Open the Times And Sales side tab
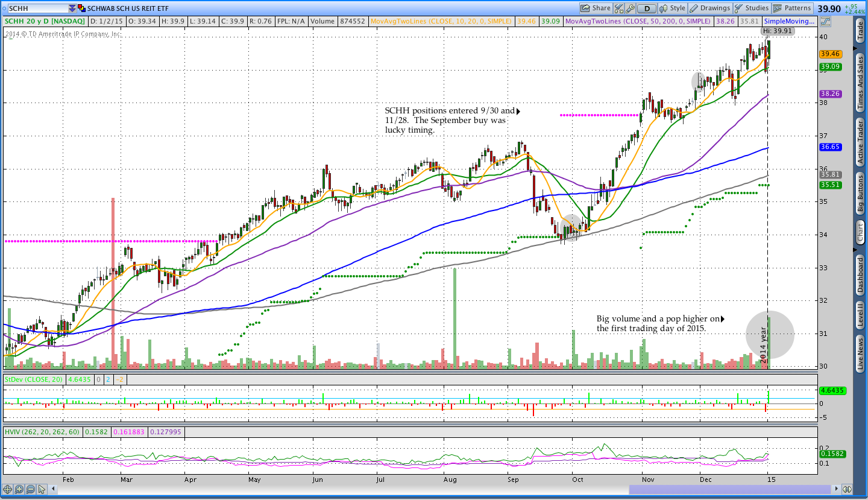Image resolution: width=868 pixels, height=500 pixels. click(x=860, y=82)
